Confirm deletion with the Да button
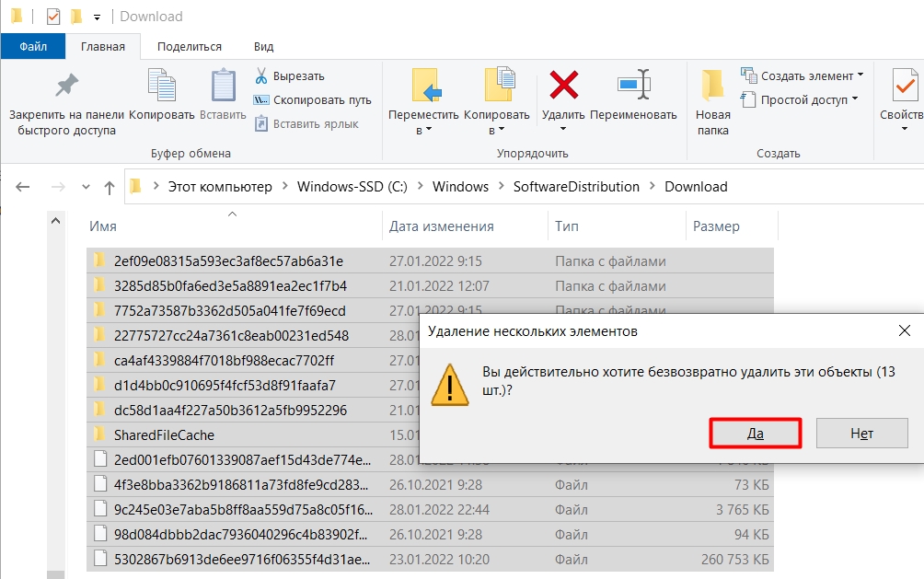Viewport: 924px width, 579px height. (x=755, y=434)
